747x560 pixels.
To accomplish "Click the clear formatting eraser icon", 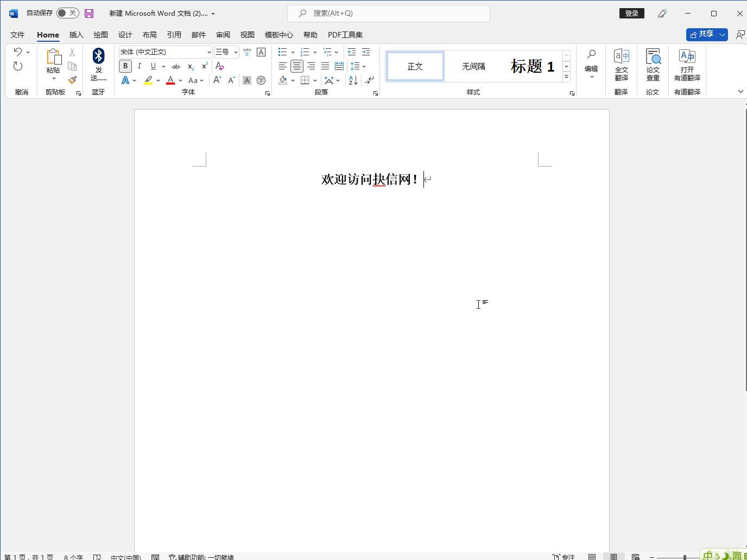I will (x=219, y=66).
